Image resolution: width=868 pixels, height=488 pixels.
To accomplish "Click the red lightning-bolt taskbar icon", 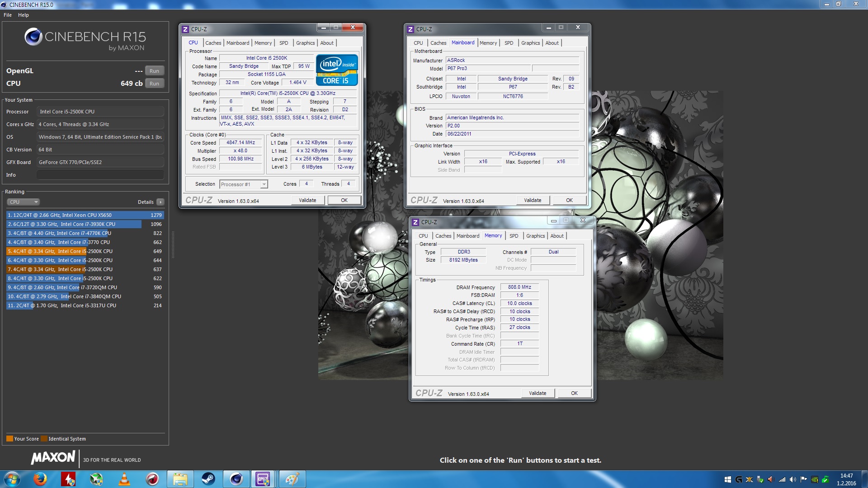I will point(68,479).
